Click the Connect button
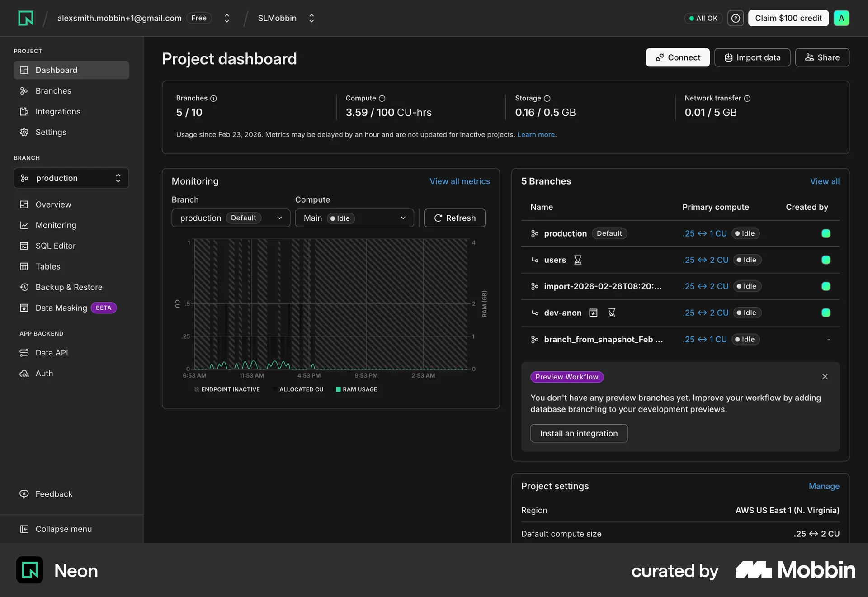Viewport: 868px width, 597px height. tap(678, 57)
